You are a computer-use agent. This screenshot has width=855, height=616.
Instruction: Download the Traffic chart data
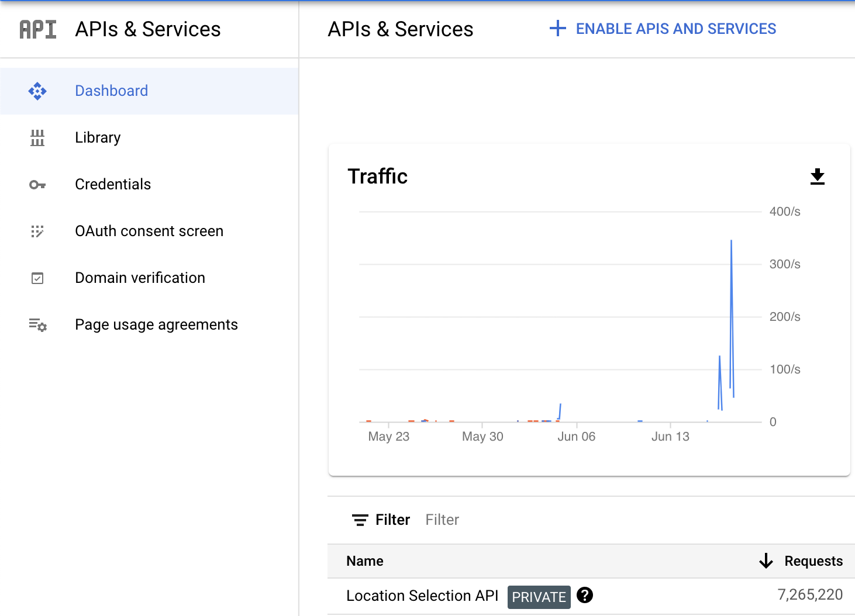pyautogui.click(x=817, y=177)
